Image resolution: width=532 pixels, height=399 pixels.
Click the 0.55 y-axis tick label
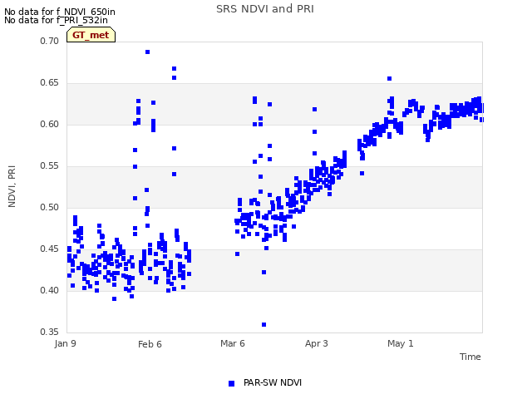(50, 166)
